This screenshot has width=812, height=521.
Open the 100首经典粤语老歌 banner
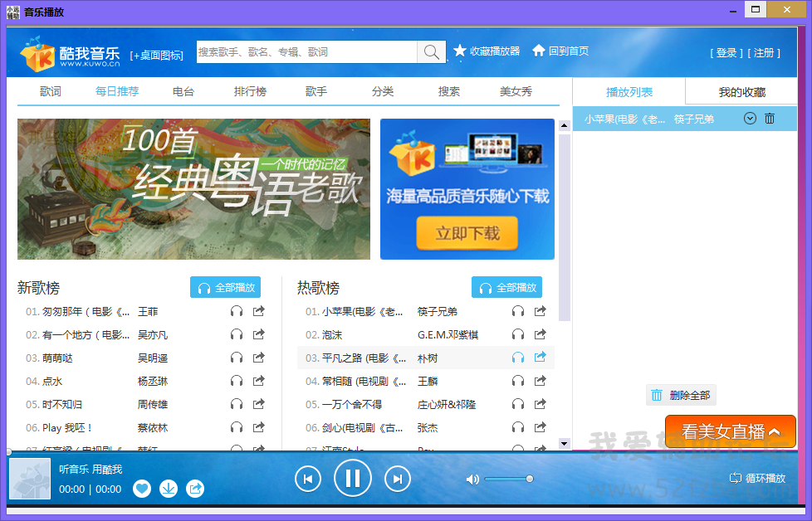pyautogui.click(x=193, y=189)
